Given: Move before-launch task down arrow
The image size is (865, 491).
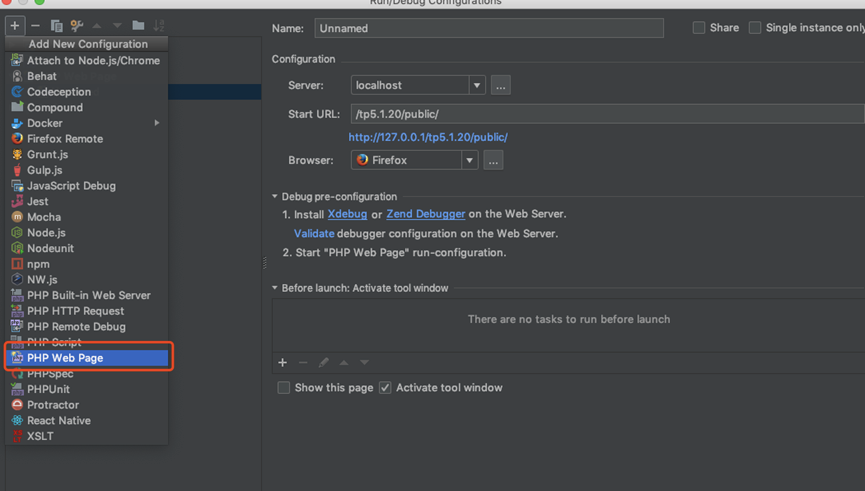Looking at the screenshot, I should pyautogui.click(x=364, y=362).
